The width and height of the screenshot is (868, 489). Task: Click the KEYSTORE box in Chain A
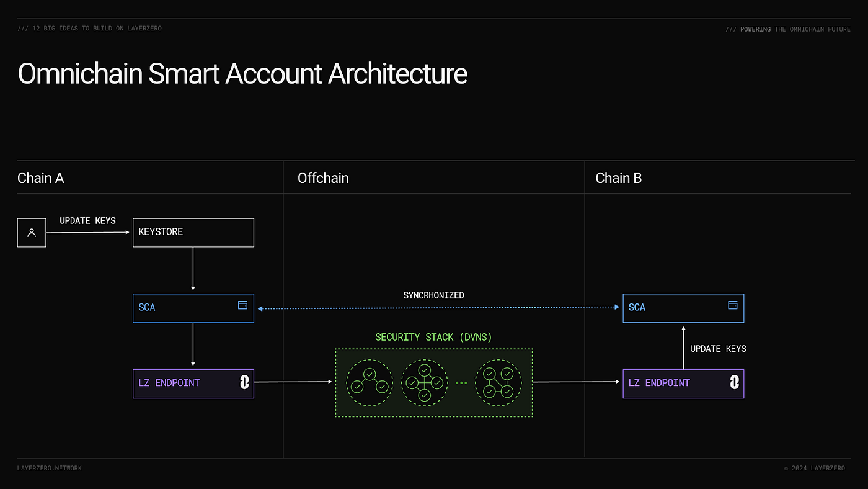[193, 232]
